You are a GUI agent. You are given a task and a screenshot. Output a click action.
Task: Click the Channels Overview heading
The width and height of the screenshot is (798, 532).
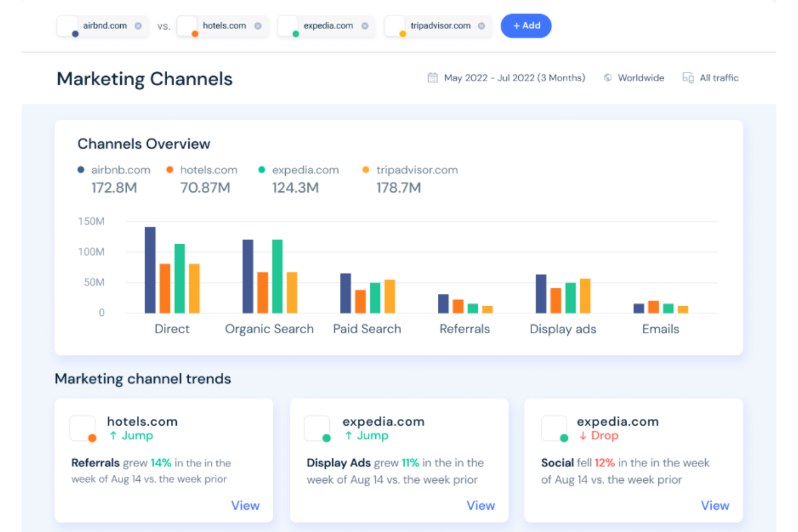tap(144, 144)
